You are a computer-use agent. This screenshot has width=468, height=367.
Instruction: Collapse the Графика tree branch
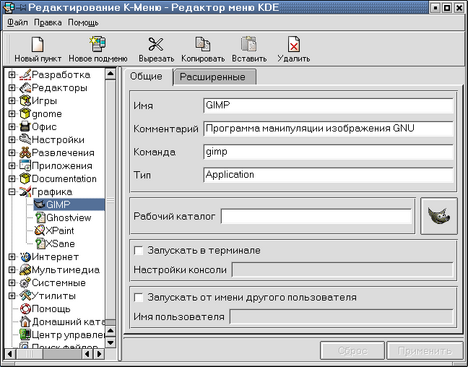pos(12,192)
